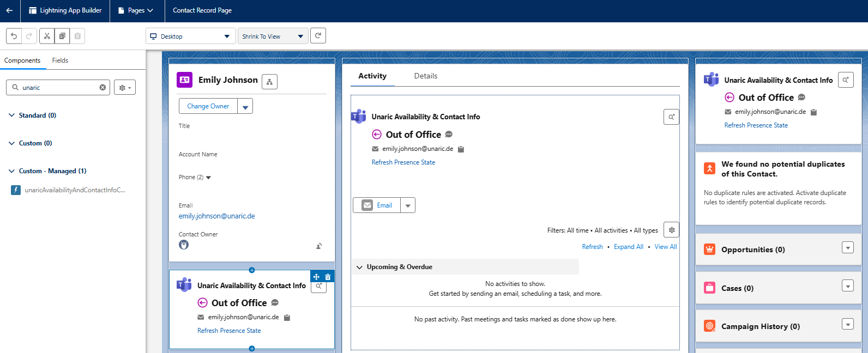Open the Pages menu

coord(136,10)
